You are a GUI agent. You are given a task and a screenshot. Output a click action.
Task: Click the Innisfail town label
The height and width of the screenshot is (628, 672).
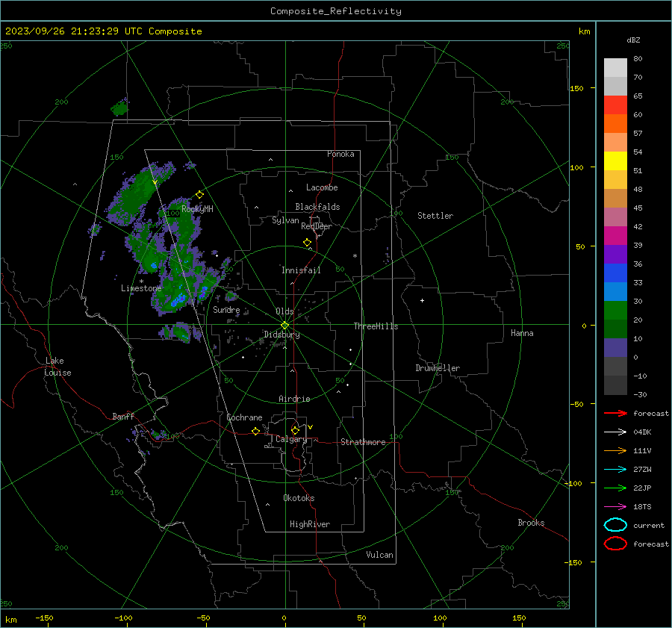pos(301,270)
